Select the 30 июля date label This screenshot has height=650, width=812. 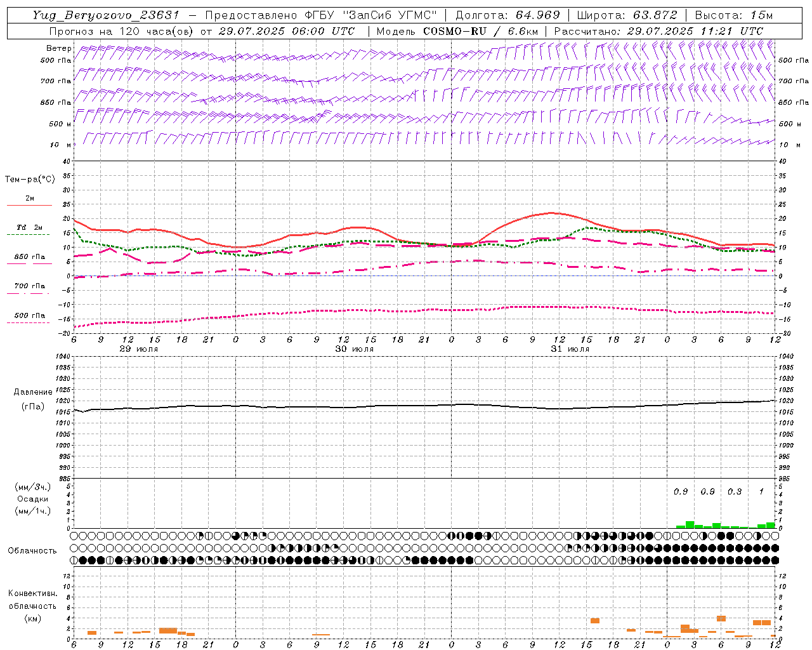coord(355,349)
